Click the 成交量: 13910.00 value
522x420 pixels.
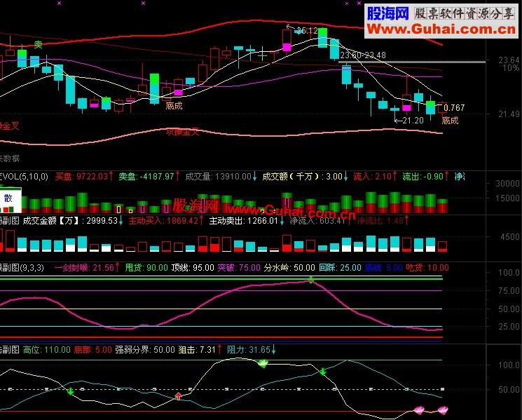(x=221, y=176)
